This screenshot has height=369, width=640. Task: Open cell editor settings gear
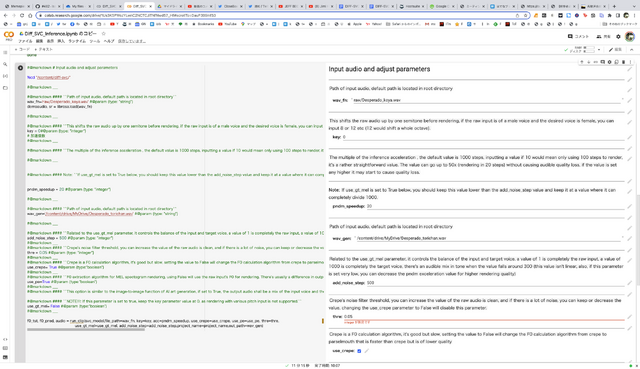tap(609, 62)
